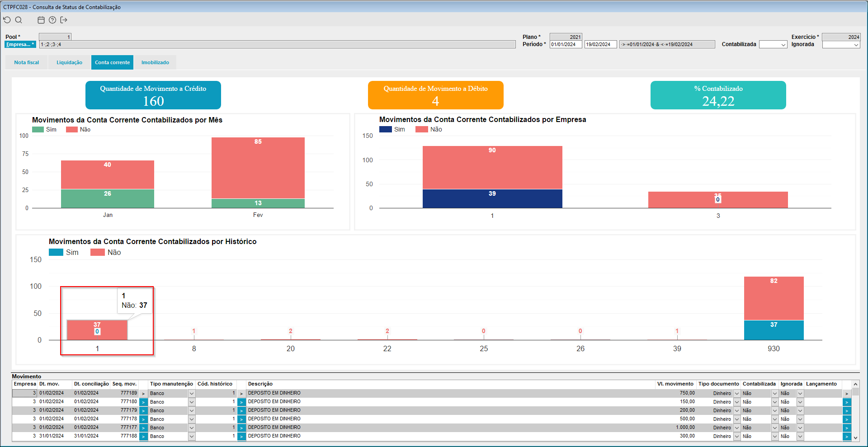Viewport: 868px width, 447px height.
Task: Toggle Sim series in the por Empresa chart legend
Action: [392, 129]
